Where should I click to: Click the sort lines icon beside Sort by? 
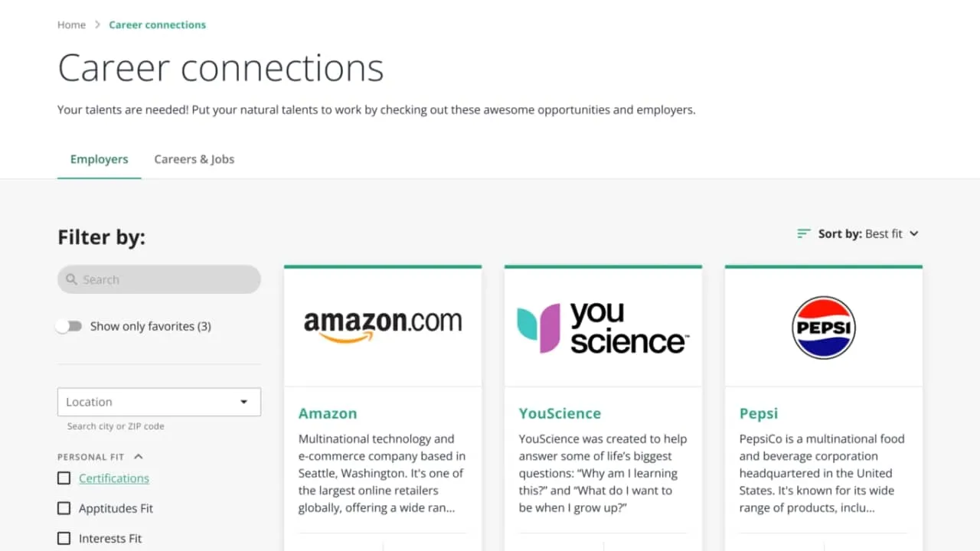coord(802,233)
